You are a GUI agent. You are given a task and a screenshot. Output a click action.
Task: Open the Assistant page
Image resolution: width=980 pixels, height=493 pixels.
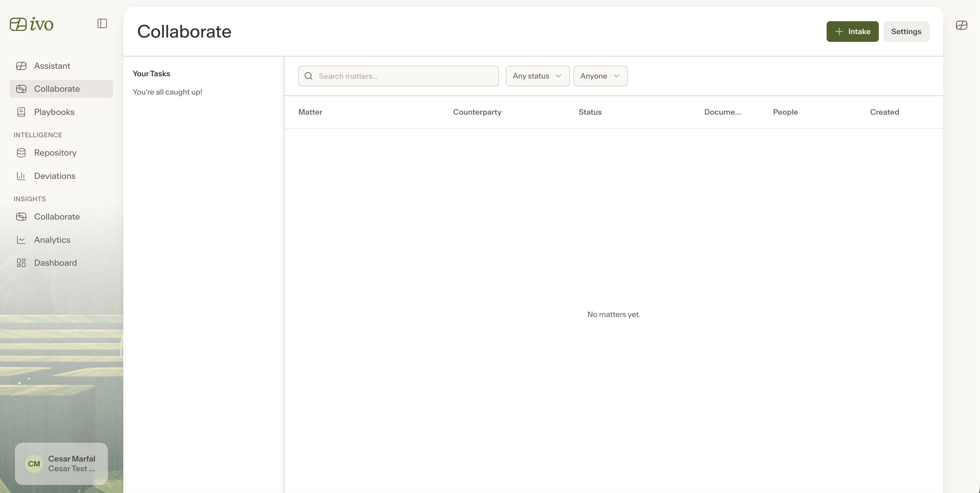(61, 66)
